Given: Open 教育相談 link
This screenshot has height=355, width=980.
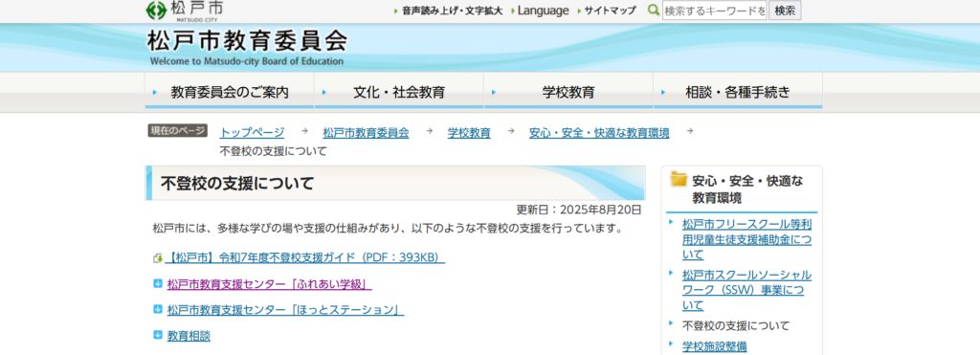Looking at the screenshot, I should click(x=189, y=336).
